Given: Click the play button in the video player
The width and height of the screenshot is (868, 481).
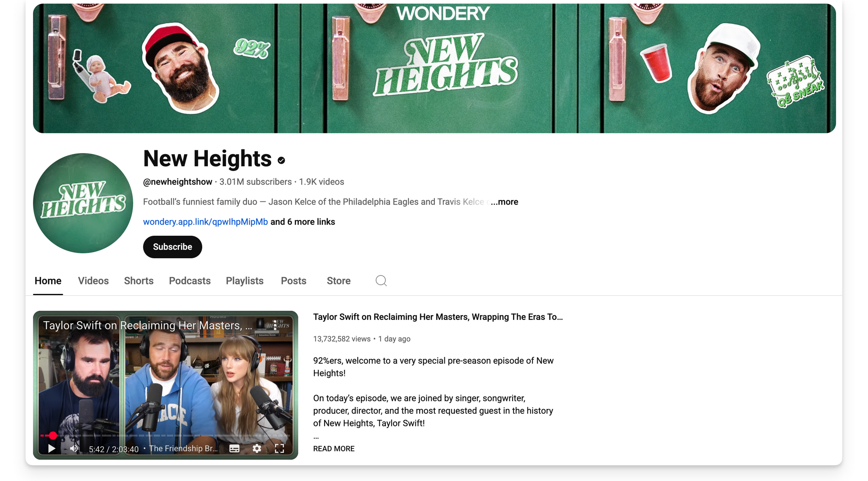Looking at the screenshot, I should (52, 448).
